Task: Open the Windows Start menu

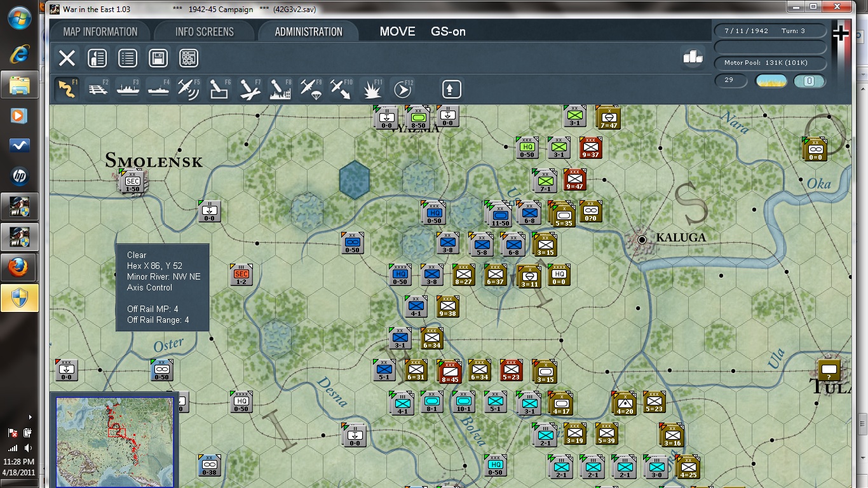Action: click(x=19, y=18)
